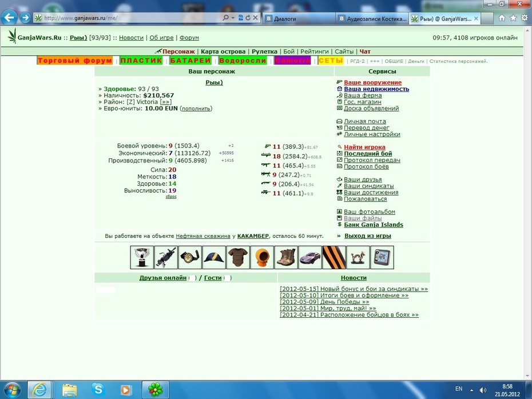Select the machine gun item icon
Image resolution: width=532 pixels, height=399 pixels.
pyautogui.click(x=166, y=258)
